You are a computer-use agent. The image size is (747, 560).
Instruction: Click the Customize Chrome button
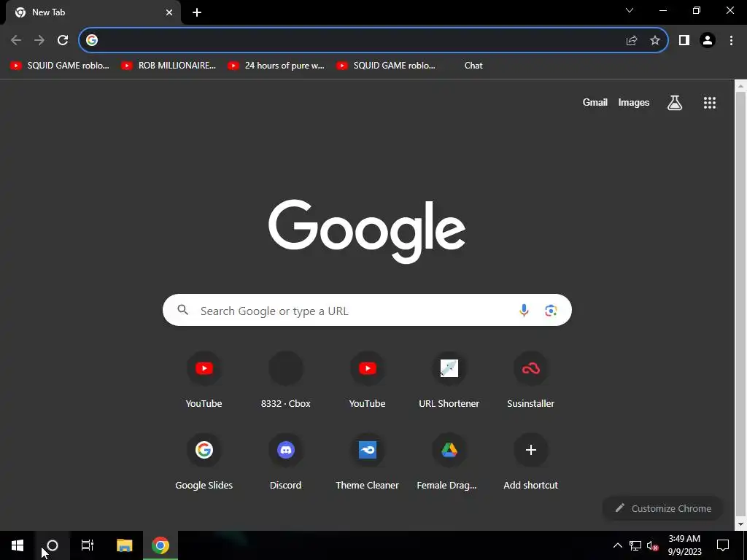(x=663, y=508)
